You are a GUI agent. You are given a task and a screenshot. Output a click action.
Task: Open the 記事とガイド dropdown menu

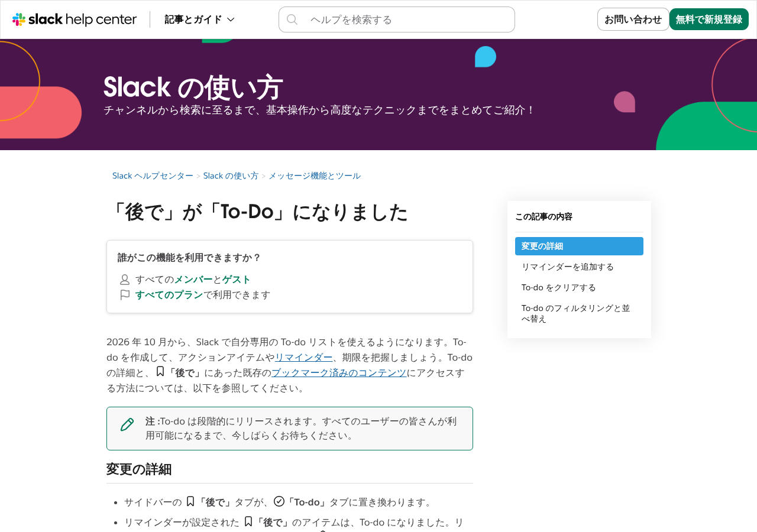pyautogui.click(x=200, y=20)
